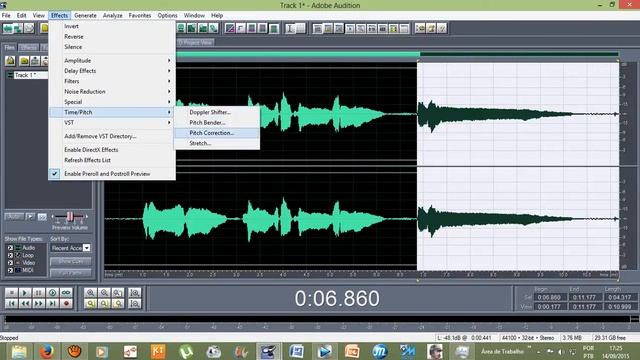Viewport: 640px width, 360px height.
Task: Click the Auto preview button
Action: tap(14, 217)
